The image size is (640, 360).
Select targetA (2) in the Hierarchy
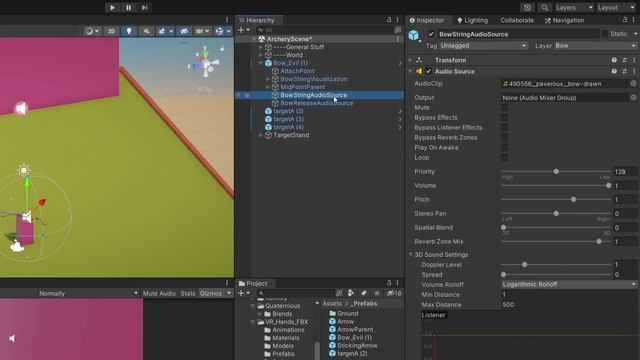[x=288, y=111]
